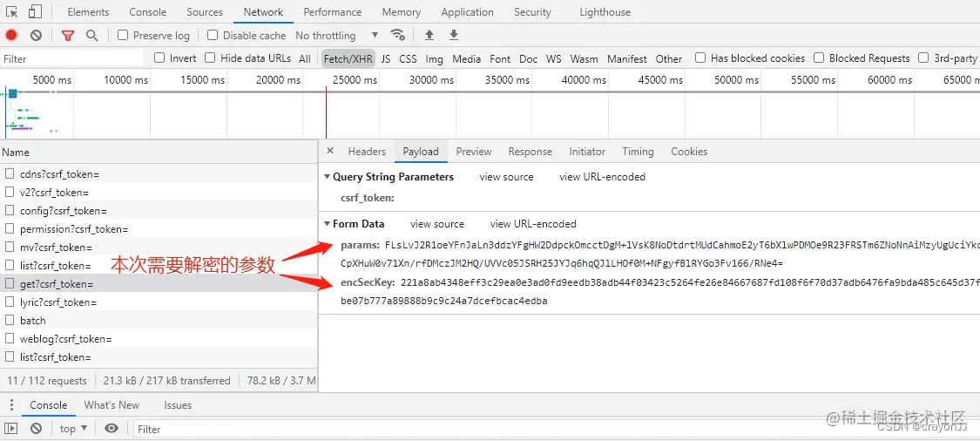Filter requests by Fetch/XHR type
980x441 pixels.
[x=348, y=58]
